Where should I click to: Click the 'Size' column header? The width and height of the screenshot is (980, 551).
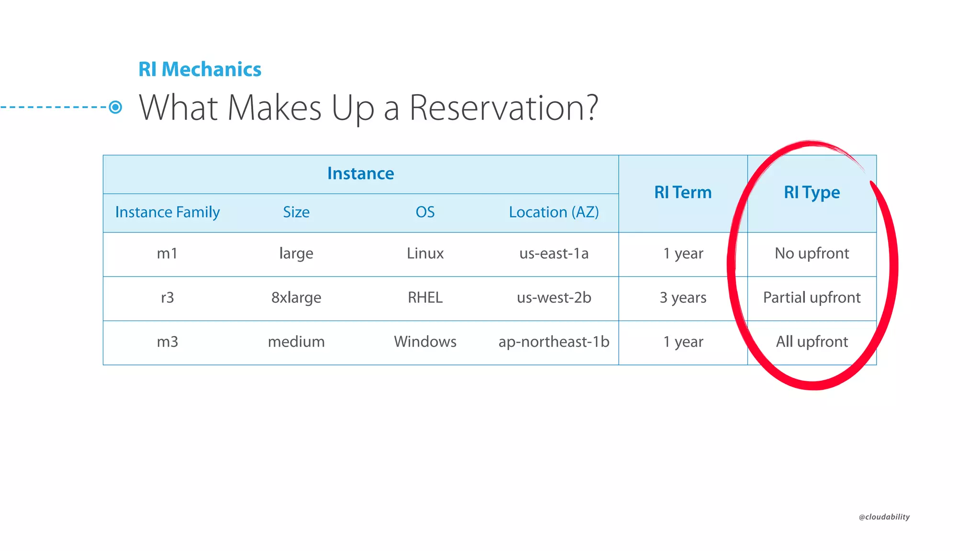click(296, 212)
